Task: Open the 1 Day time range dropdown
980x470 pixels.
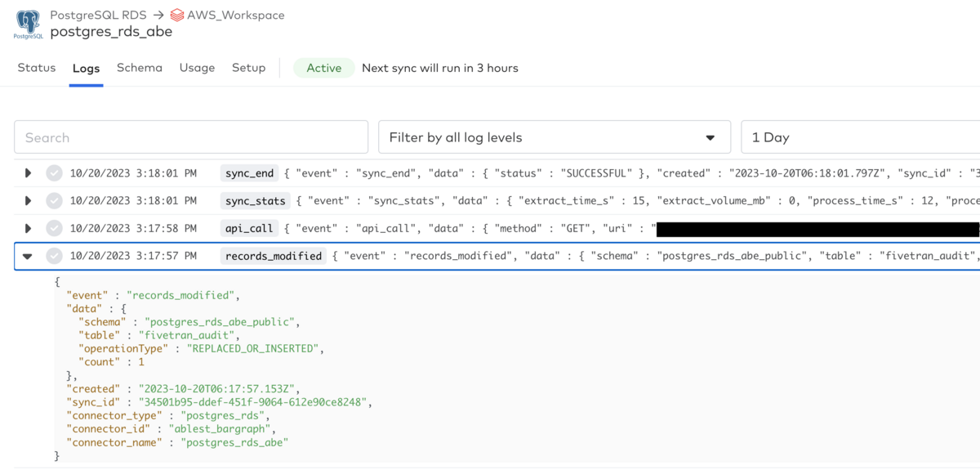Action: point(859,137)
